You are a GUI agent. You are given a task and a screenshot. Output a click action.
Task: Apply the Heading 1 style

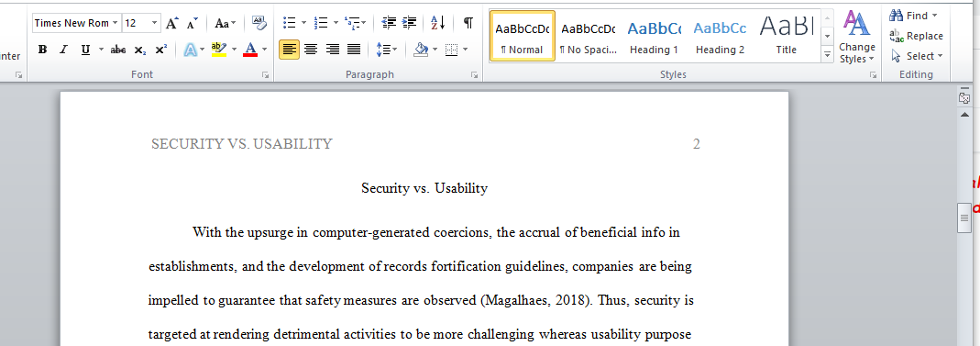(x=654, y=36)
